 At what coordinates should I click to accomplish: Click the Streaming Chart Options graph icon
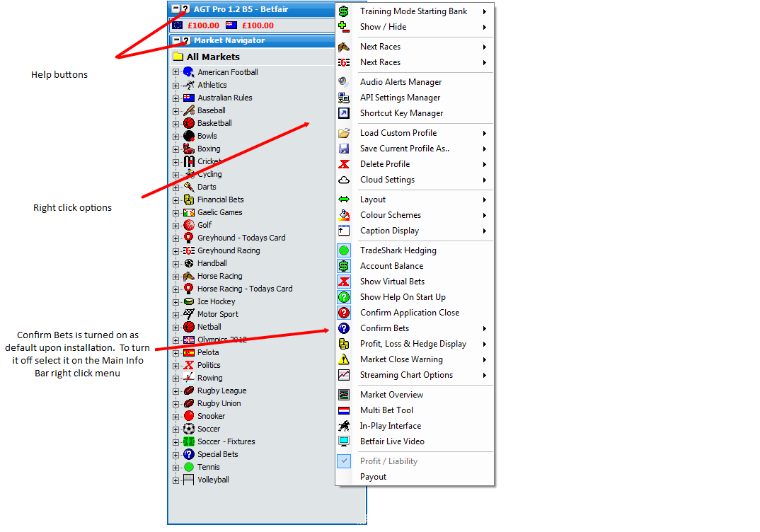[344, 374]
